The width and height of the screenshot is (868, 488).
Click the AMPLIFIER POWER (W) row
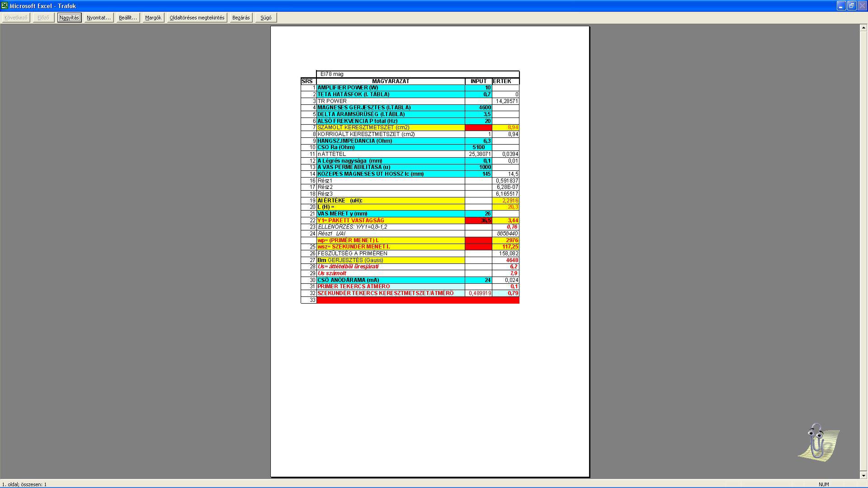pyautogui.click(x=390, y=88)
